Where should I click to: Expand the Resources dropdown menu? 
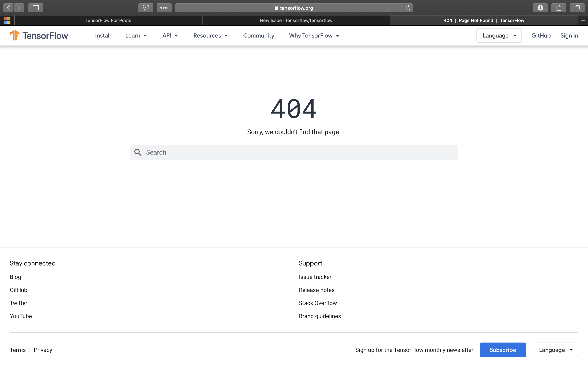click(210, 35)
